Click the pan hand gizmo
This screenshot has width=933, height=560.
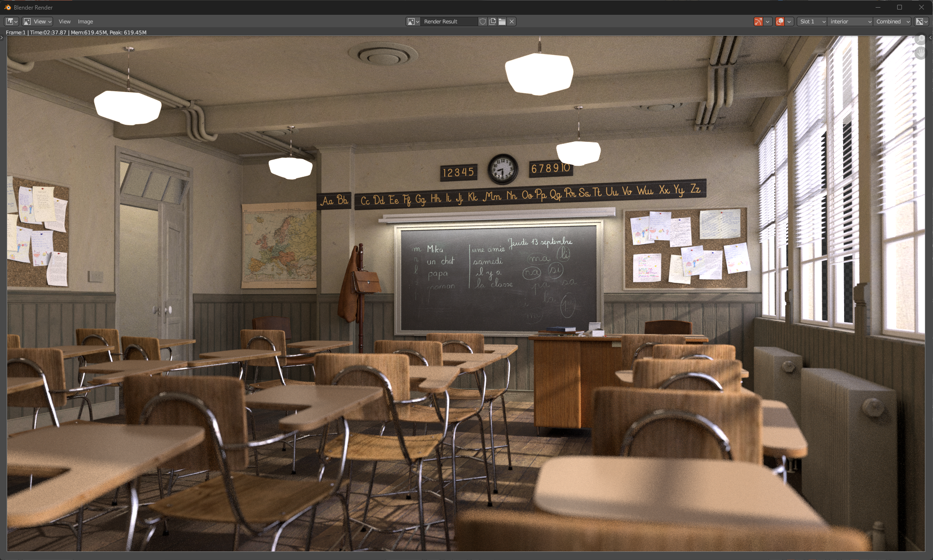click(921, 53)
